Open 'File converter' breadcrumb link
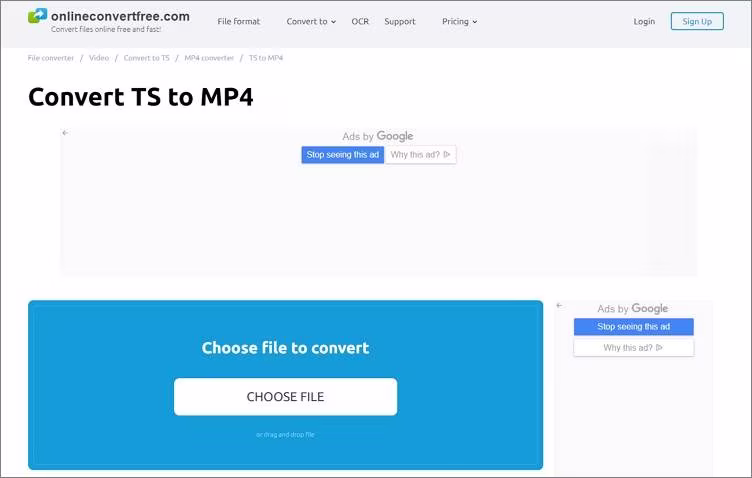The height and width of the screenshot is (478, 752). (x=51, y=58)
